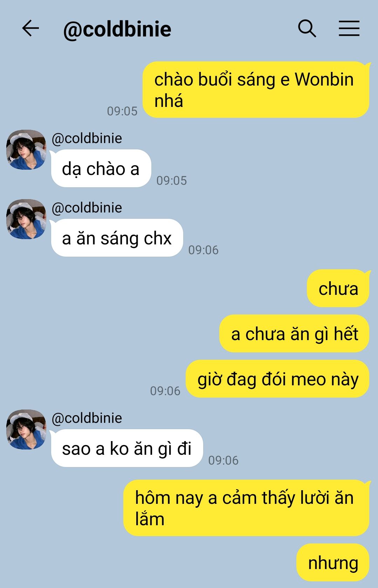Select the @coldbinie chat title

(x=117, y=29)
